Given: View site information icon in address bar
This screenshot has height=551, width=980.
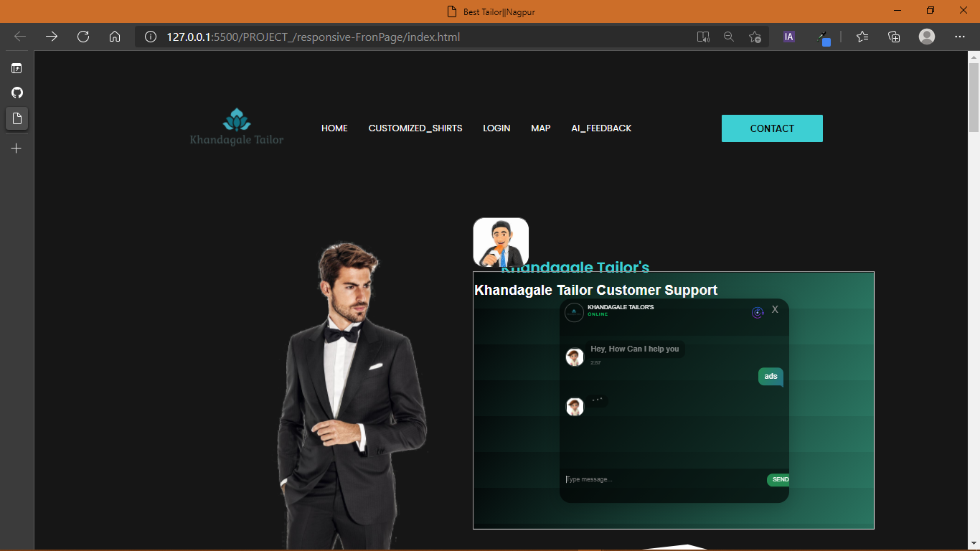Looking at the screenshot, I should (151, 37).
